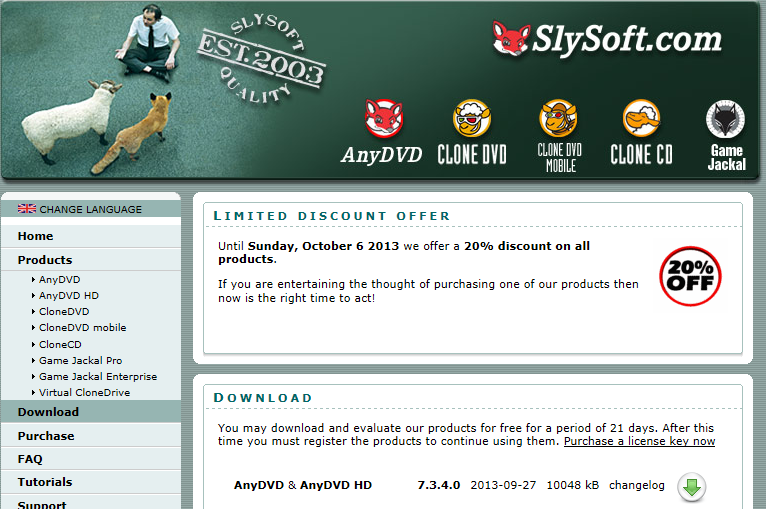The width and height of the screenshot is (766, 509).
Task: Click the CLONE DVD MOBILE banner text
Action: pyautogui.click(x=560, y=157)
